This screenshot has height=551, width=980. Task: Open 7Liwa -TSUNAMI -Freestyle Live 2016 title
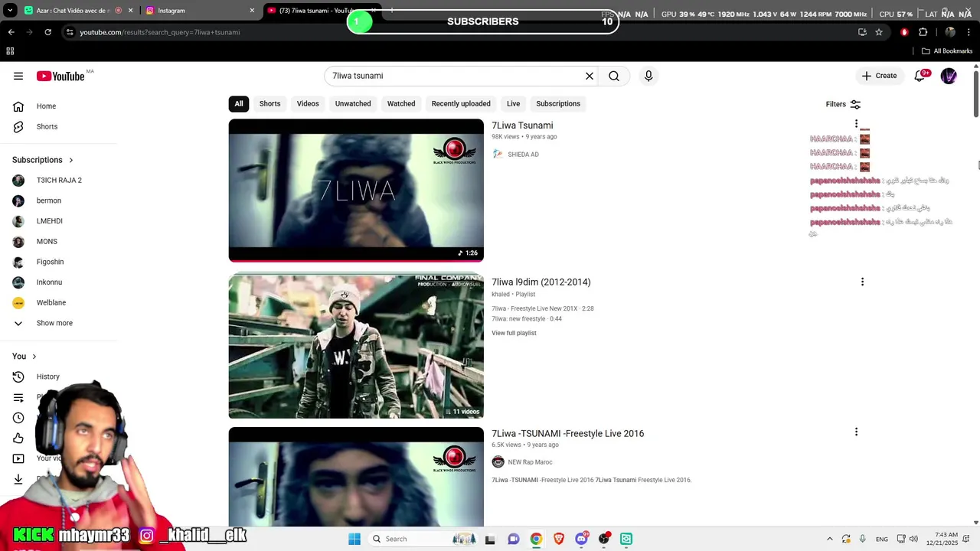[x=567, y=434]
